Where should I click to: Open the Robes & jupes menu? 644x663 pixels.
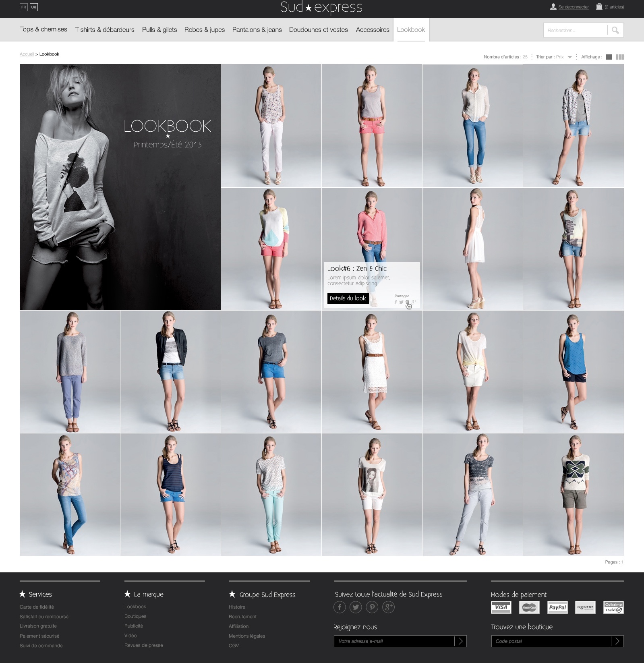(x=204, y=30)
